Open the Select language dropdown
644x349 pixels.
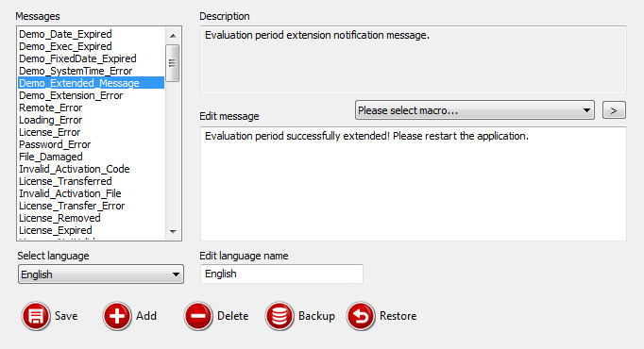point(101,274)
